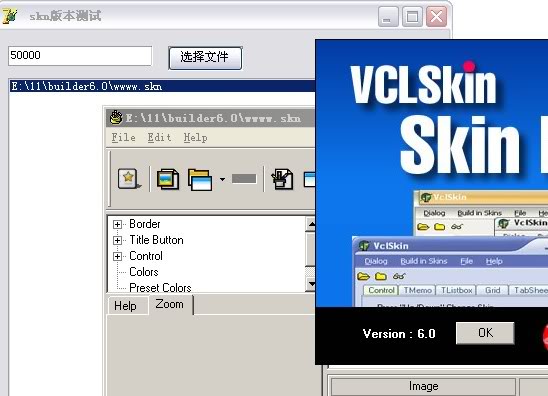The image size is (548, 396).
Task: Click the 50000 input field
Action: pos(80,56)
